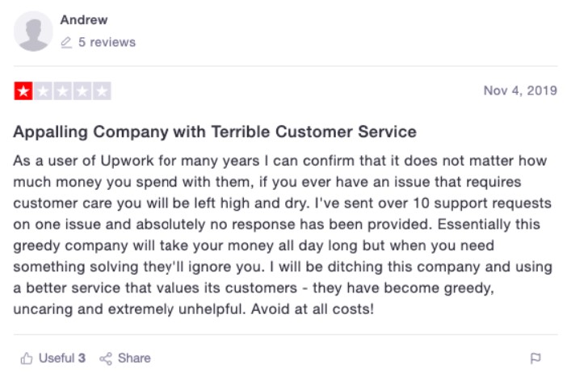Viewport: 588px width, 386px height.
Task: Click the second grey rating star
Action: coord(43,91)
